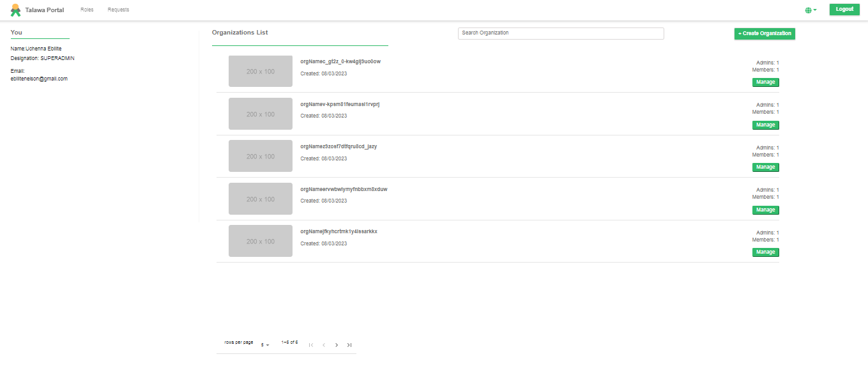The width and height of the screenshot is (868, 377).
Task: Open the rows per page dropdown
Action: (264, 344)
